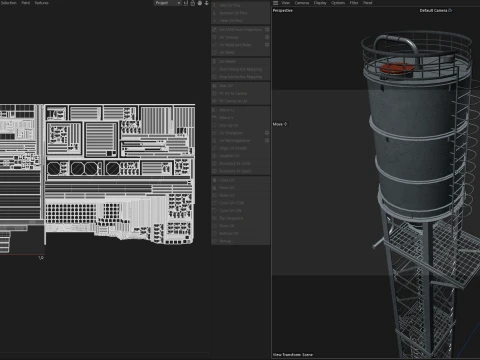Screen dimensions: 480x360
Task: Run UV Straighten
Action: pyautogui.click(x=237, y=133)
